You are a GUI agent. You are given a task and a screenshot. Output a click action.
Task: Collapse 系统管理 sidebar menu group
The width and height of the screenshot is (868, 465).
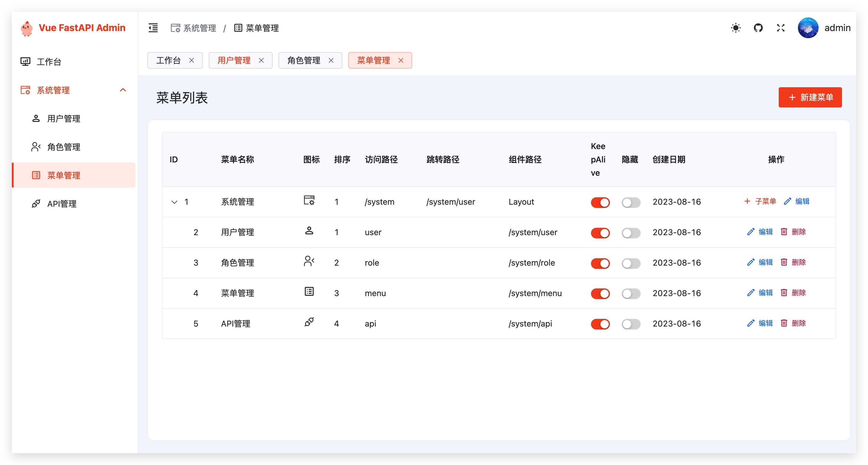[123, 90]
